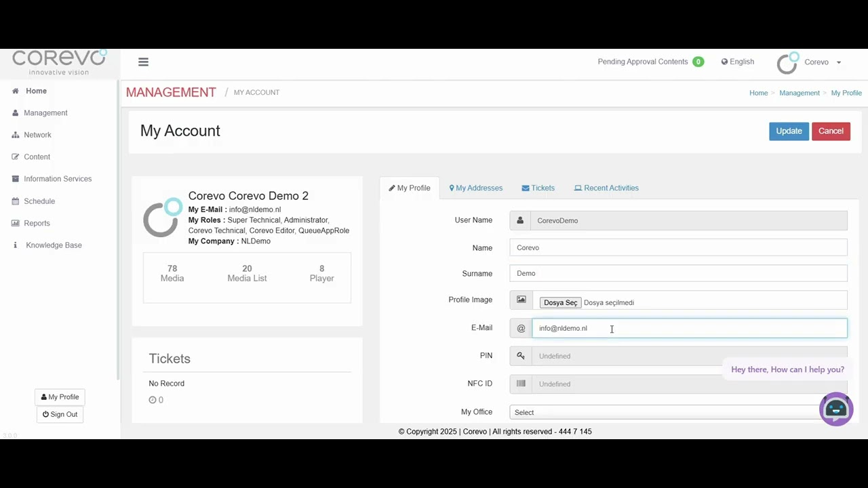
Task: Click the user avatar in top bar
Action: 787,62
